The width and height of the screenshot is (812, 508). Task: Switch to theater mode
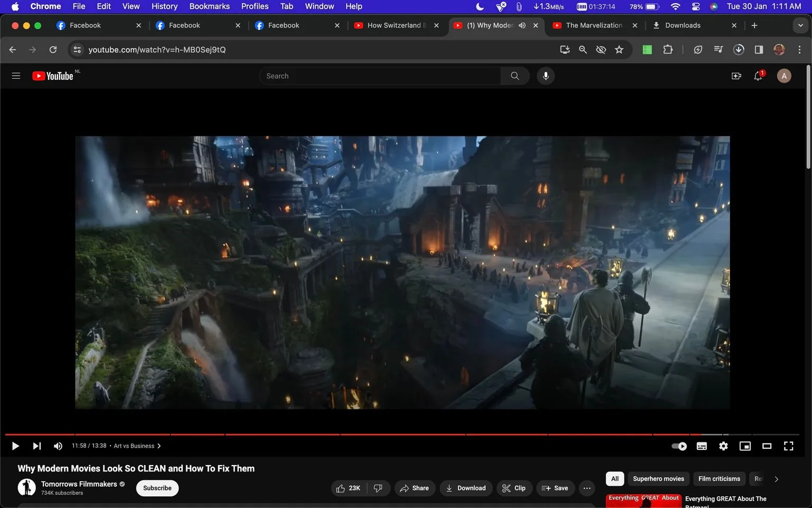tap(767, 446)
